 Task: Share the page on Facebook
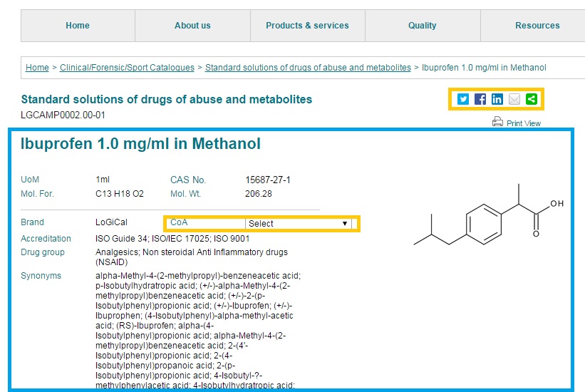(480, 99)
